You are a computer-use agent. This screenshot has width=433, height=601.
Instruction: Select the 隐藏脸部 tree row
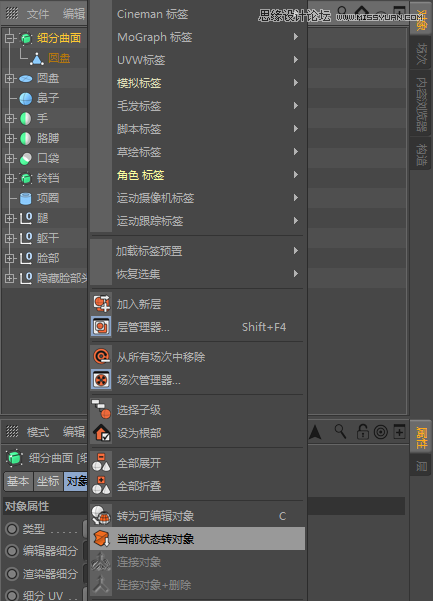point(44,278)
